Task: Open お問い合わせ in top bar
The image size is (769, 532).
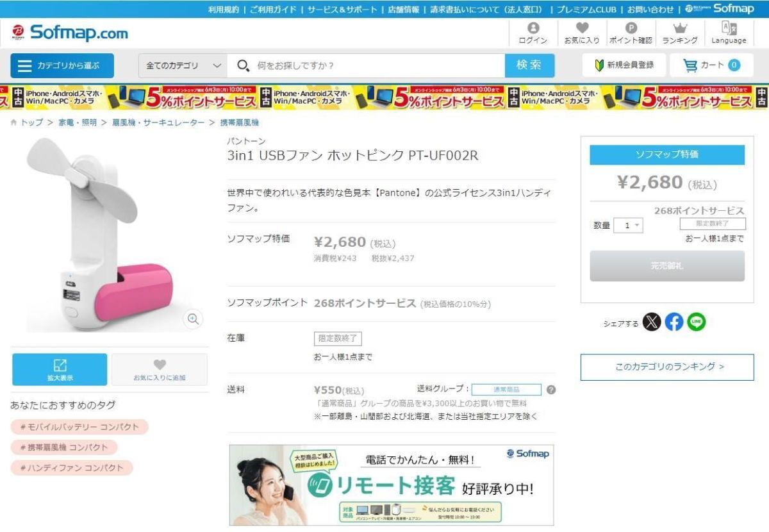Action: [650, 10]
